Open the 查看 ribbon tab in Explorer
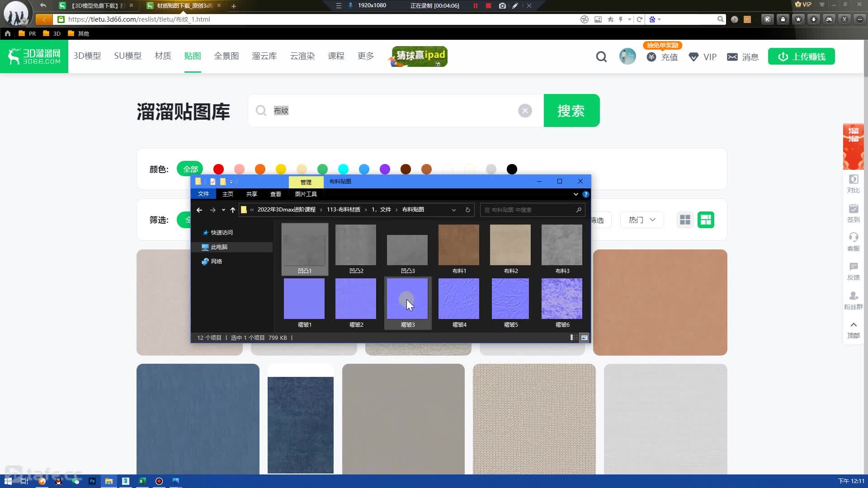The image size is (868, 488). (276, 194)
